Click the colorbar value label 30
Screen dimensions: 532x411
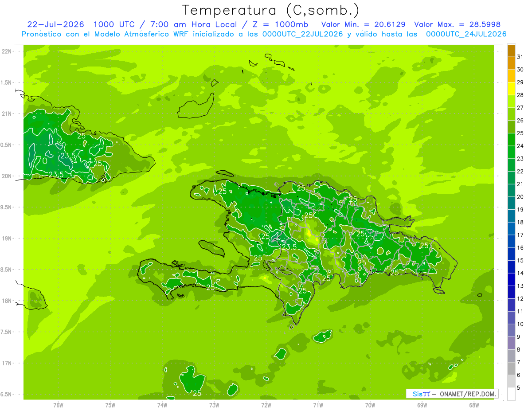click(521, 70)
